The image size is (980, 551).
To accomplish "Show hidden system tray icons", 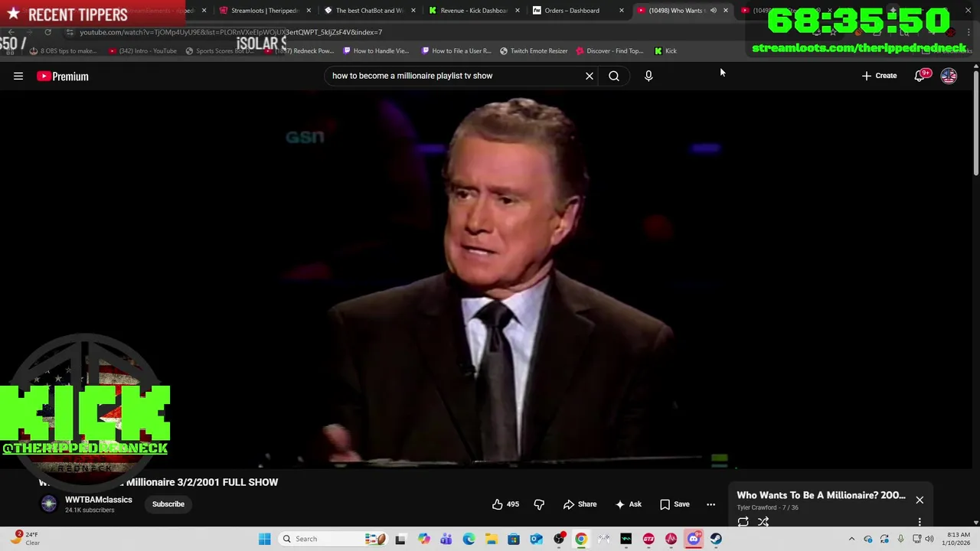I will 851,539.
